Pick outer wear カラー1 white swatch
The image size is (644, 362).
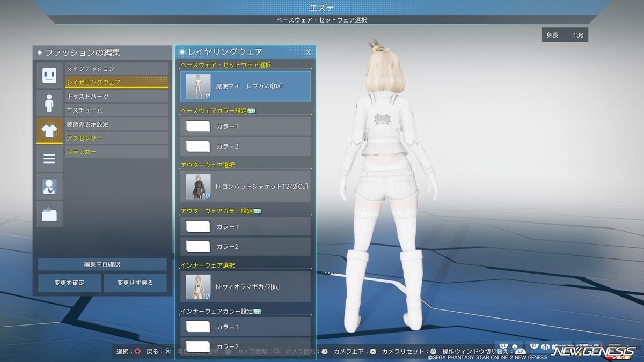click(197, 227)
